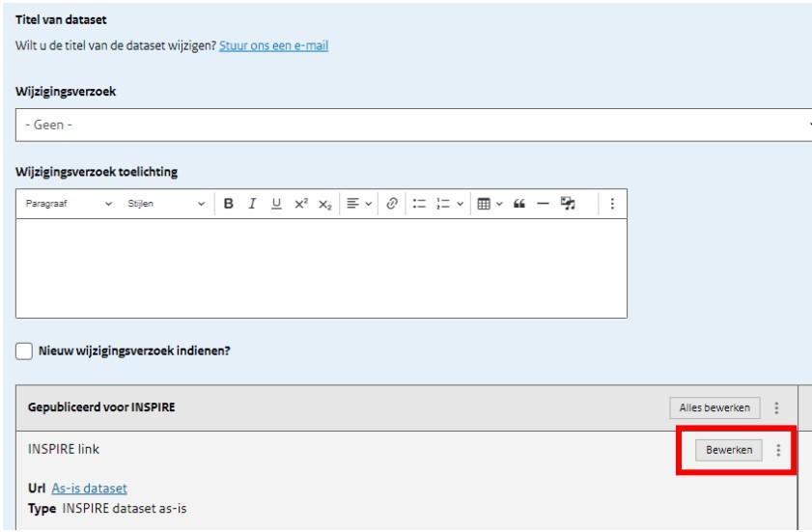Insert a horizontal line
The width and height of the screenshot is (812, 532).
543,204
